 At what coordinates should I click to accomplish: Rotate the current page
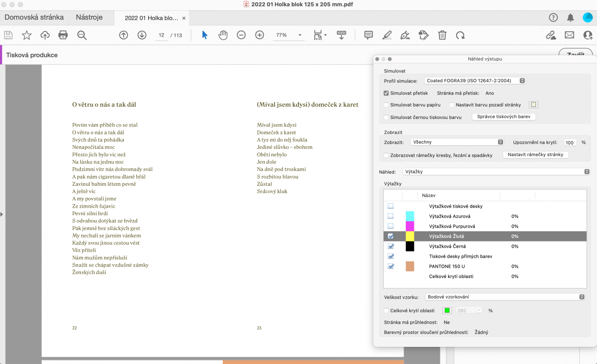[460, 35]
